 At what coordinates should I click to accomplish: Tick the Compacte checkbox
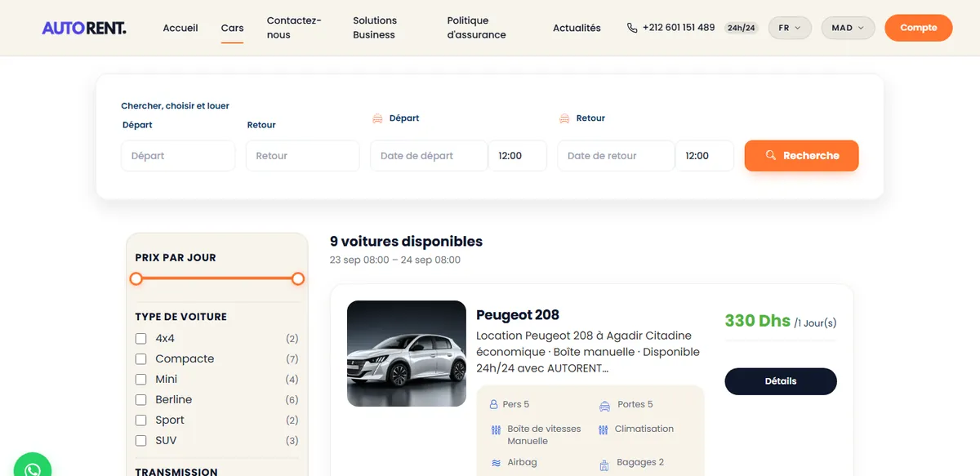click(140, 358)
